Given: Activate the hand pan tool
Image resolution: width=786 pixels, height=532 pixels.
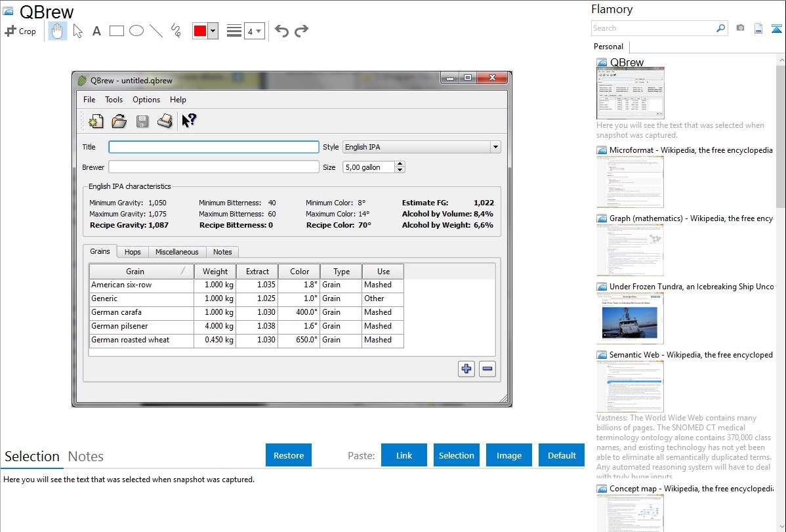Looking at the screenshot, I should 58,31.
